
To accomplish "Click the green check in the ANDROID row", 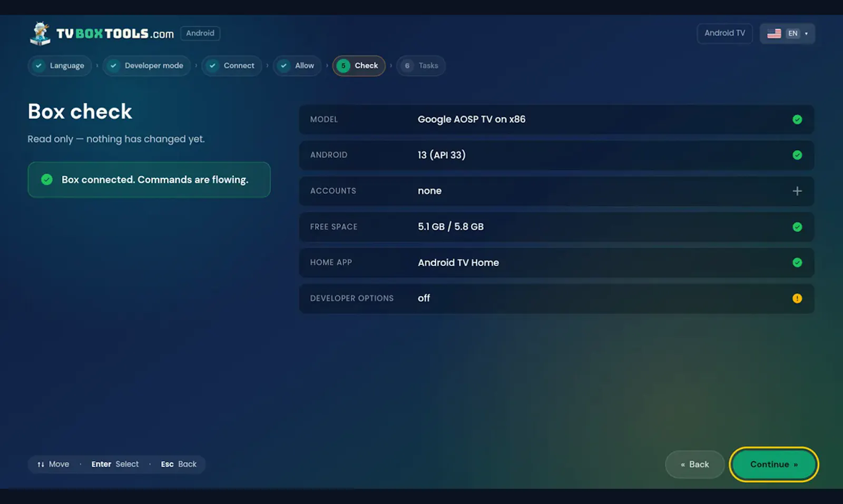I will point(797,155).
